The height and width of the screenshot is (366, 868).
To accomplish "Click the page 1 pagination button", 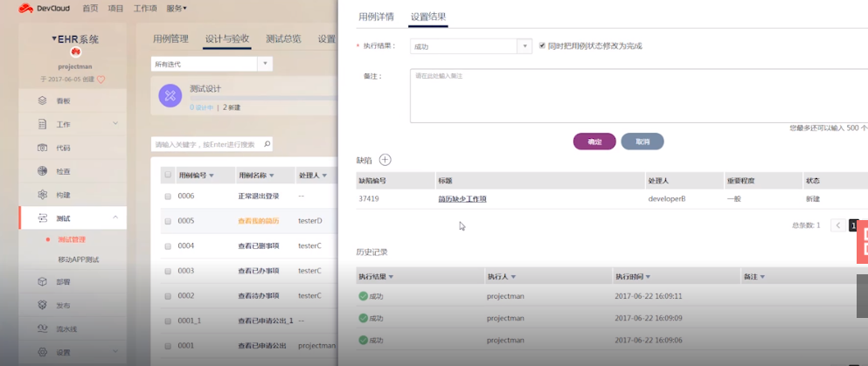I will pos(854,225).
